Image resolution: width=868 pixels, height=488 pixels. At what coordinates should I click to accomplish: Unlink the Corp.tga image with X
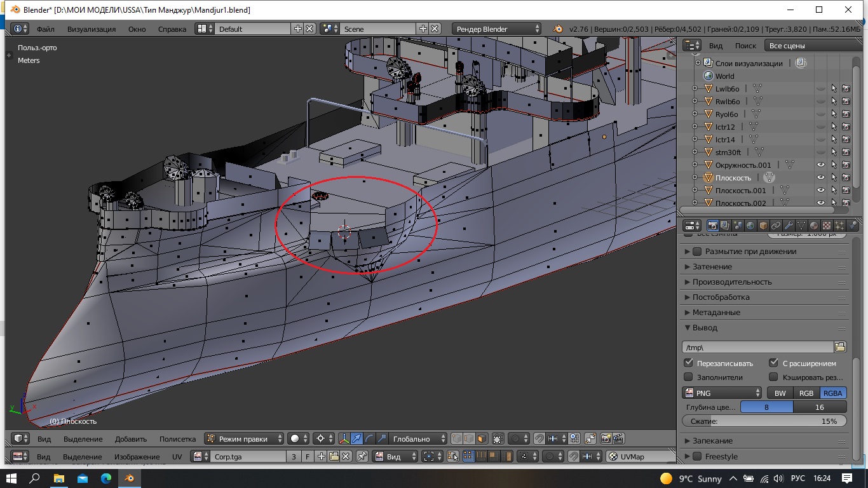tap(346, 456)
